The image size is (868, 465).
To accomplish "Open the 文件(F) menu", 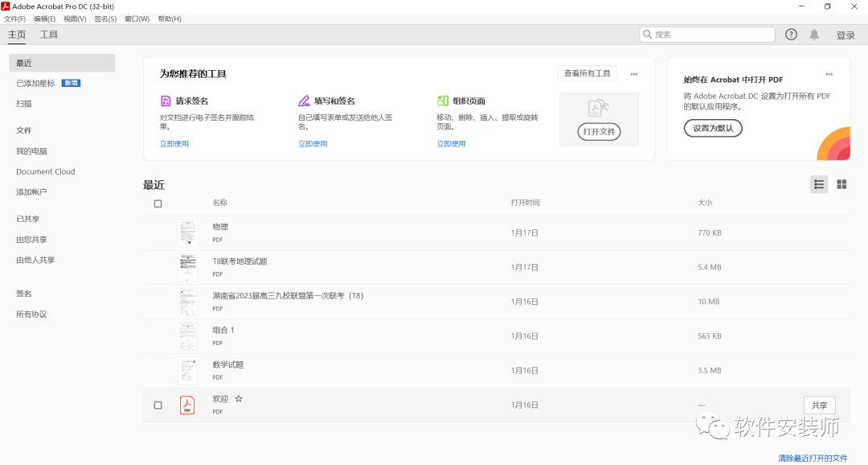I will point(15,19).
